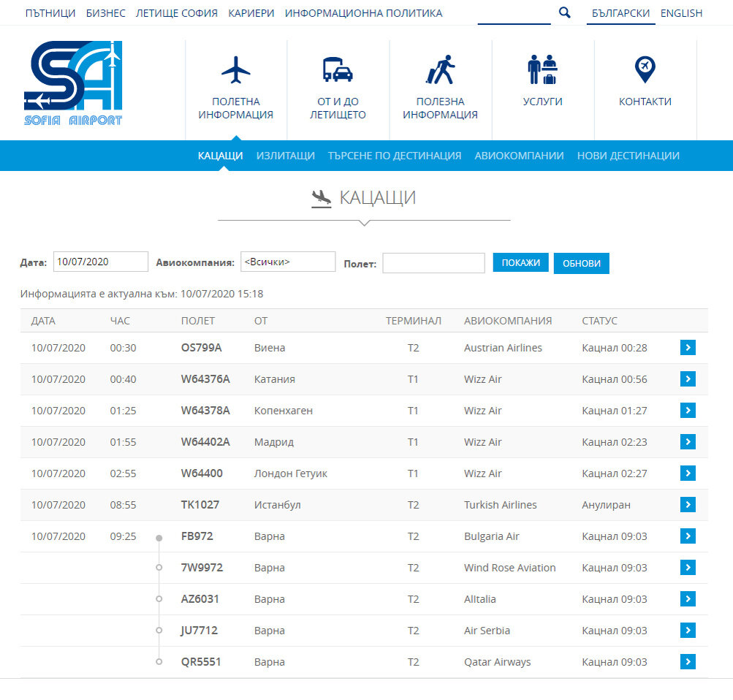Click the Обнови button

coord(582,264)
